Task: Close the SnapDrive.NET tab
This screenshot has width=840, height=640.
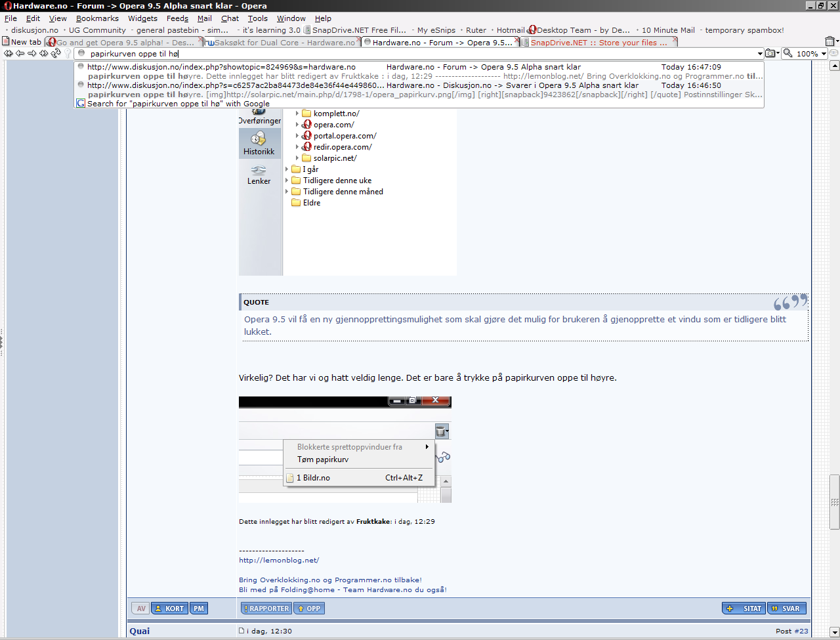Action: pyautogui.click(x=674, y=41)
